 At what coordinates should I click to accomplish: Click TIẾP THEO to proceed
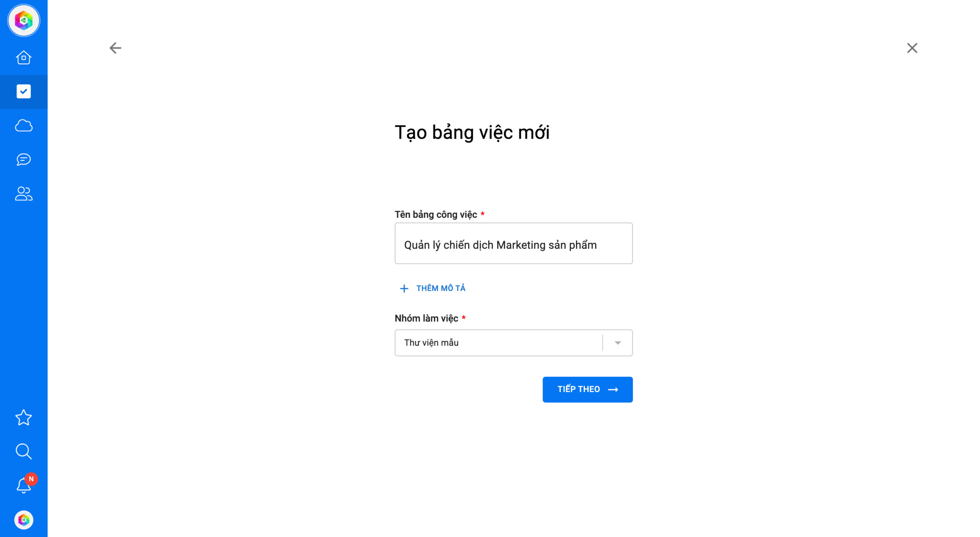tap(587, 389)
